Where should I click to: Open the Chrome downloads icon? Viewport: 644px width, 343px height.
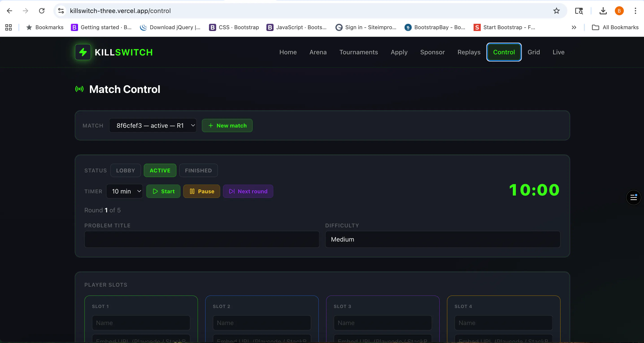603,11
